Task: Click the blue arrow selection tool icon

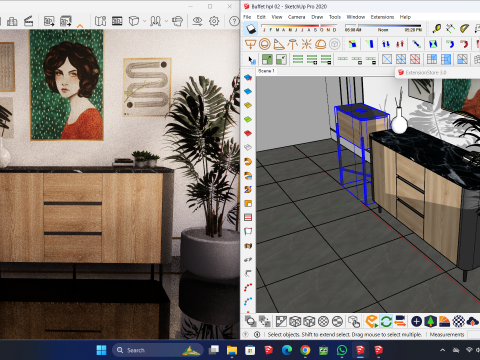Action: [x=251, y=60]
